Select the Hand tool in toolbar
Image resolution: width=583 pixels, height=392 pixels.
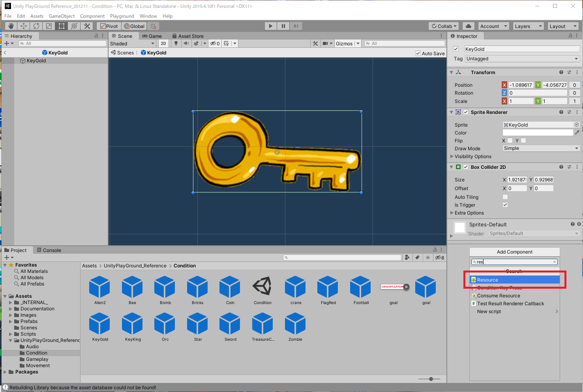[11, 26]
